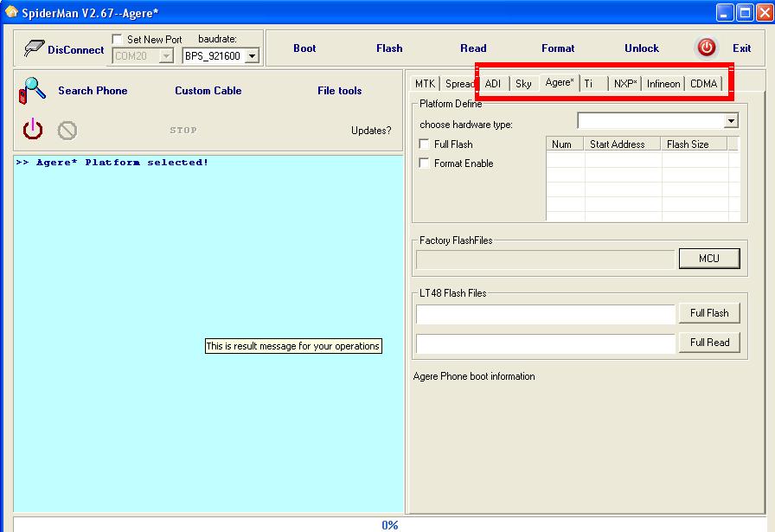Click the SpiderMan title bar app icon
775x532 pixels.
(11, 12)
